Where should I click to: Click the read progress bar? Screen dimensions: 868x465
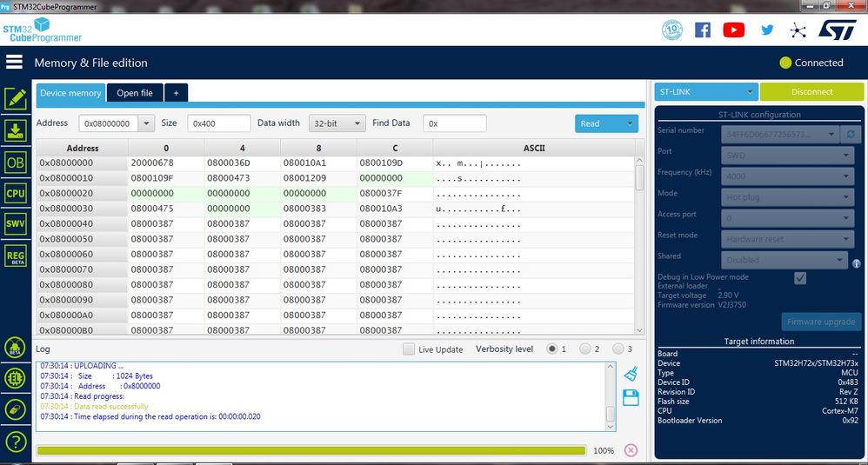(x=311, y=450)
